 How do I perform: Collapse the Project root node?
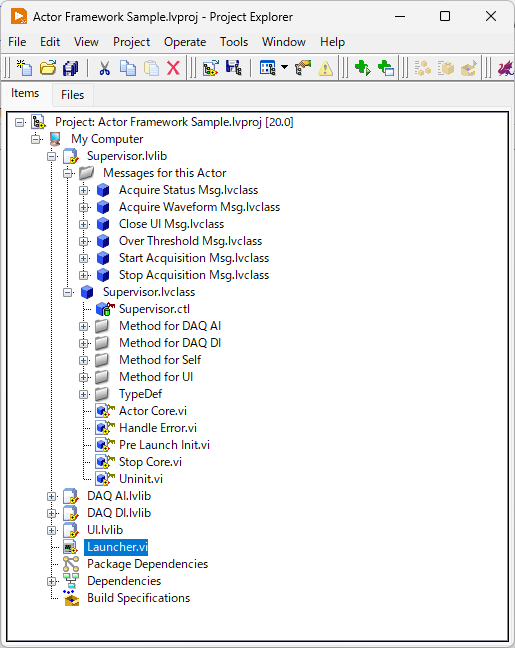pos(19,122)
